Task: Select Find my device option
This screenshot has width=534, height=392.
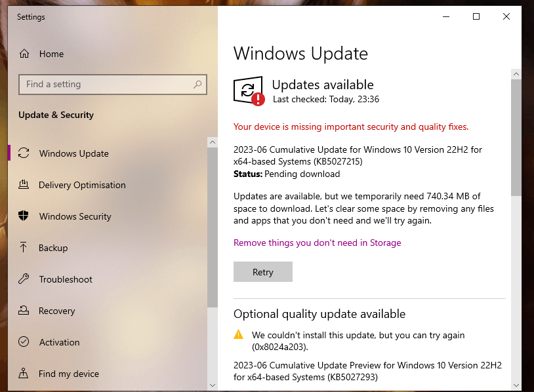Action: (108, 374)
